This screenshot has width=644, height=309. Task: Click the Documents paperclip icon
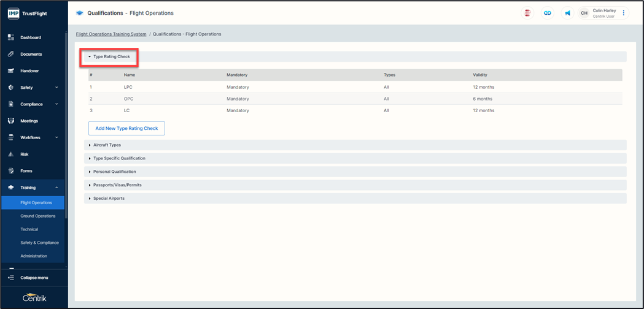[x=11, y=54]
